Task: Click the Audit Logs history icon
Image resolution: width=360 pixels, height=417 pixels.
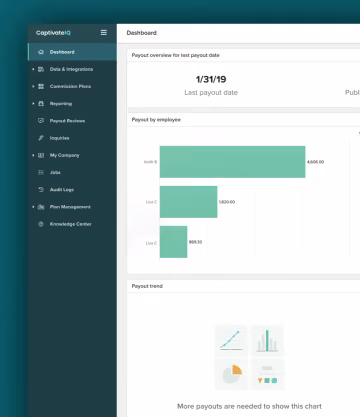Action: pos(41,190)
